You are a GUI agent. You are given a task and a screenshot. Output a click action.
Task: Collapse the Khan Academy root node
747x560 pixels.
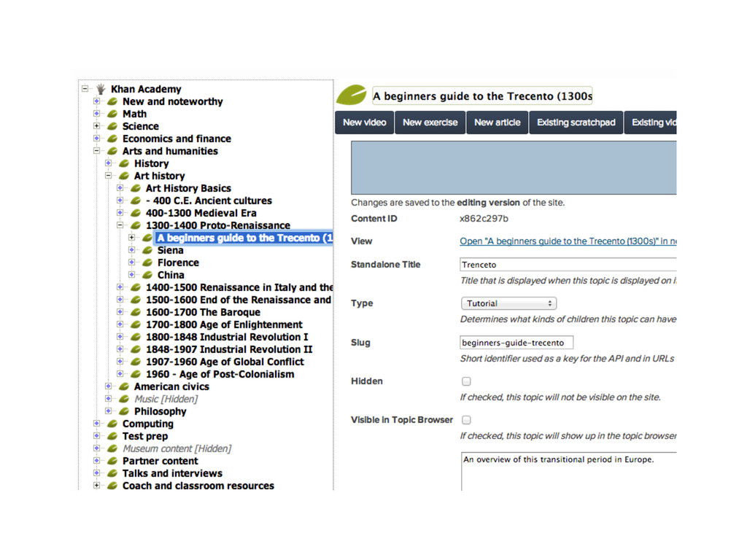[85, 88]
